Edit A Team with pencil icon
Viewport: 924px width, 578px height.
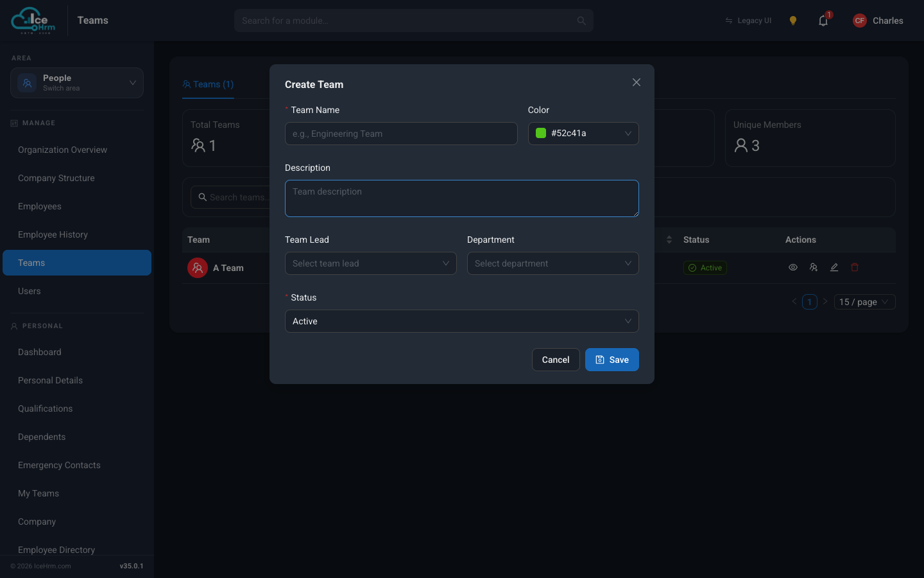tap(834, 267)
